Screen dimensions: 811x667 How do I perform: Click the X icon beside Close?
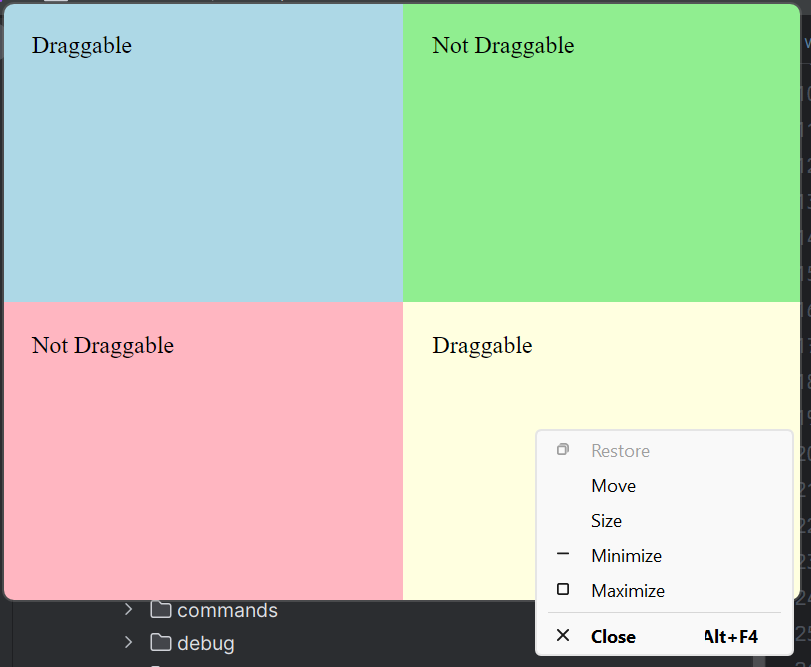[562, 636]
